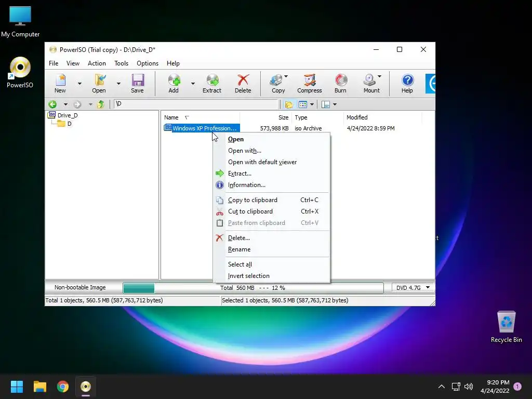The width and height of the screenshot is (532, 399).
Task: Select the Recycle Bin desktop icon
Action: tap(506, 327)
